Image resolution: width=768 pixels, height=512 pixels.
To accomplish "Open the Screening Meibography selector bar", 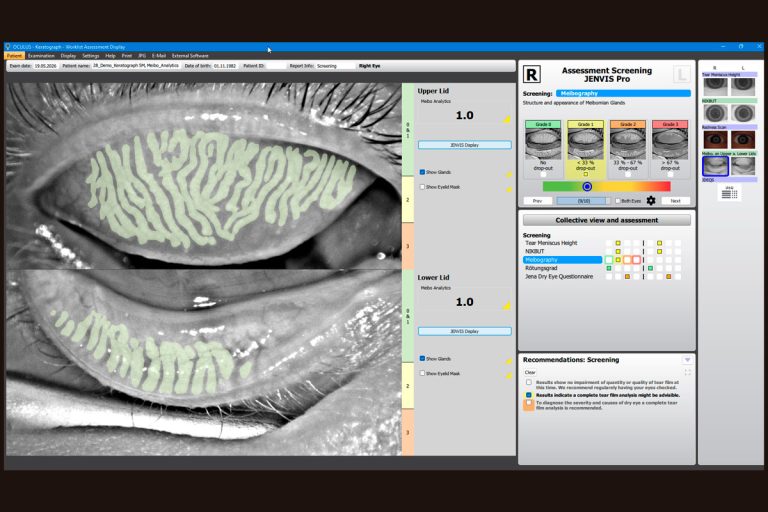I will 623,93.
